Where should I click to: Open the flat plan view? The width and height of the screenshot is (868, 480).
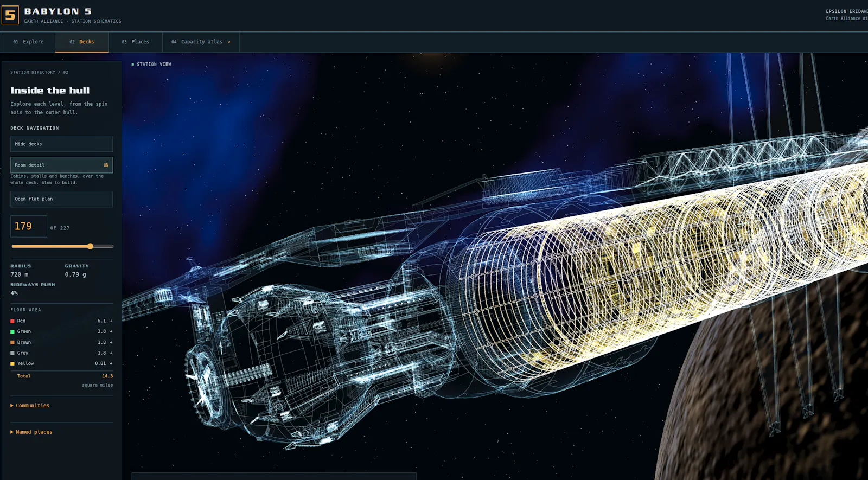pos(62,199)
